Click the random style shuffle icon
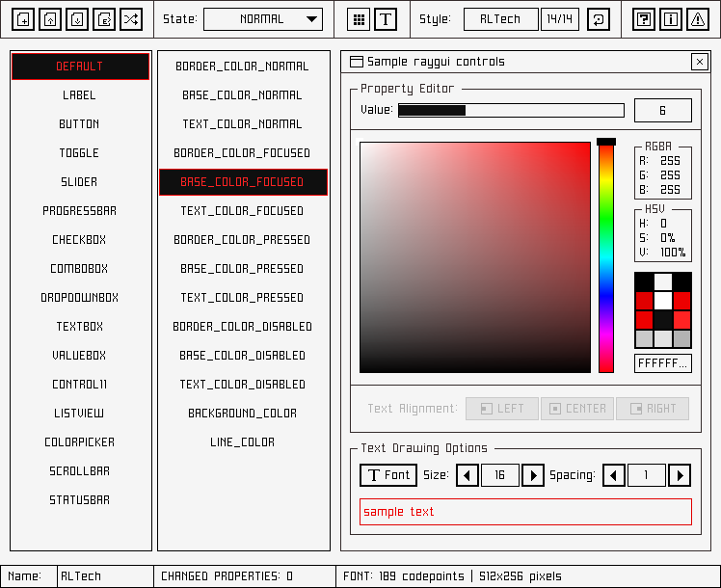This screenshot has width=721, height=588. (x=131, y=19)
